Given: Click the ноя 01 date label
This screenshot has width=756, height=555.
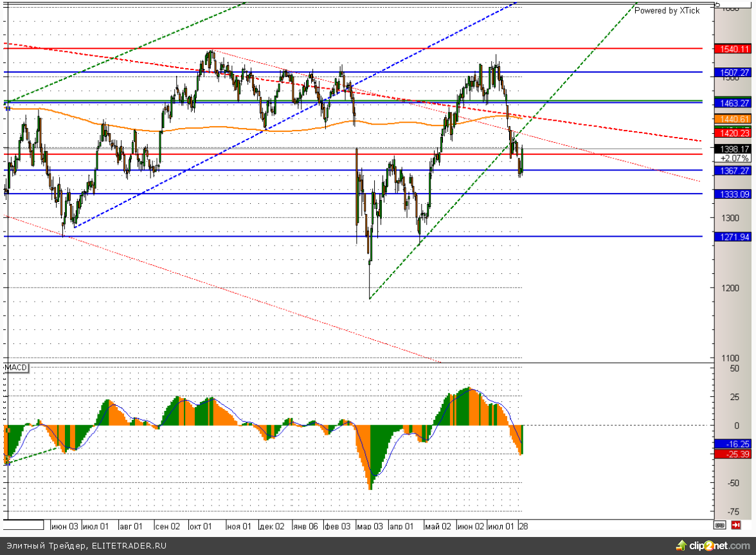Looking at the screenshot, I should 239,526.
